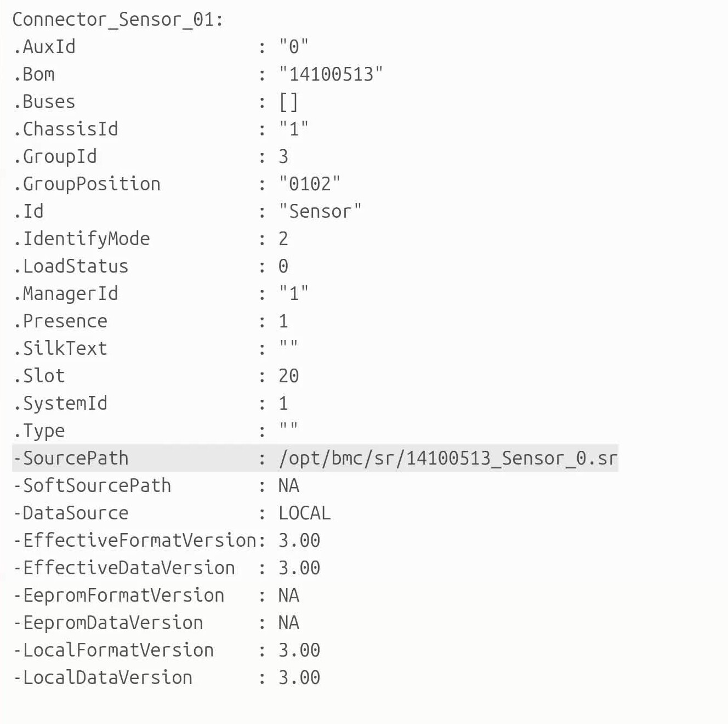The height and width of the screenshot is (724, 728).
Task: Click the Connector_Sensor_01 heading line
Action: click(117, 20)
